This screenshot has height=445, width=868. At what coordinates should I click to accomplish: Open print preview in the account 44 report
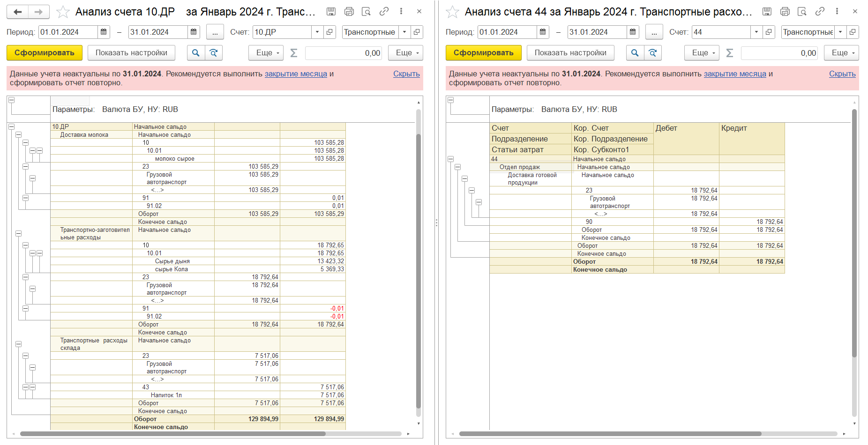click(x=802, y=12)
